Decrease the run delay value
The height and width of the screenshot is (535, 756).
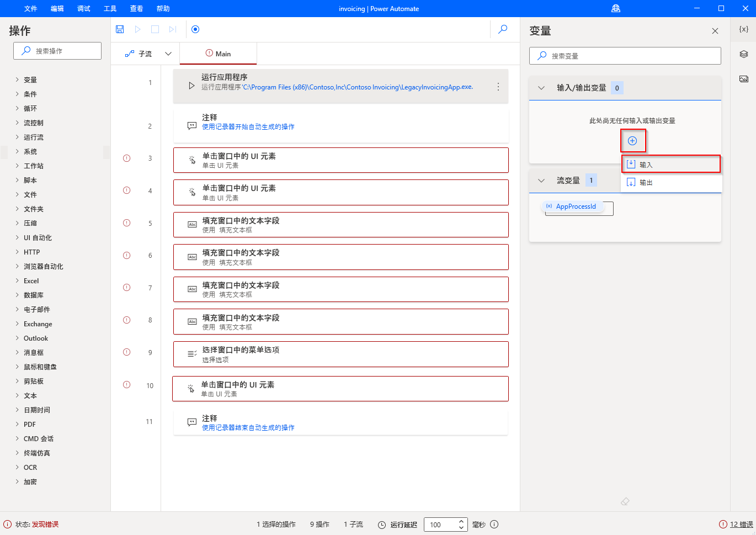point(461,528)
